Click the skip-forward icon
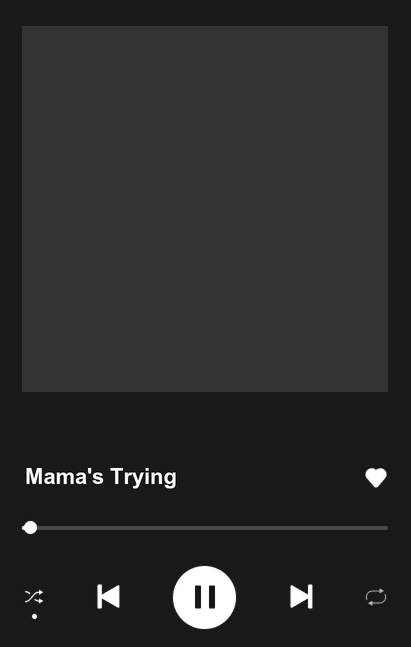The height and width of the screenshot is (647, 411). point(301,596)
